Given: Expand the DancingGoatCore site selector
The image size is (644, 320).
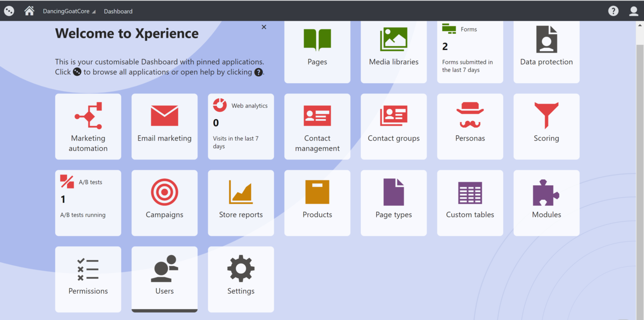Looking at the screenshot, I should 69,11.
